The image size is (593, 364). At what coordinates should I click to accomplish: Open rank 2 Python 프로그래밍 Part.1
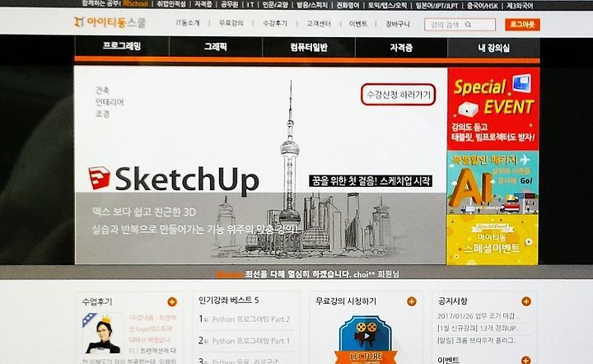[251, 341]
